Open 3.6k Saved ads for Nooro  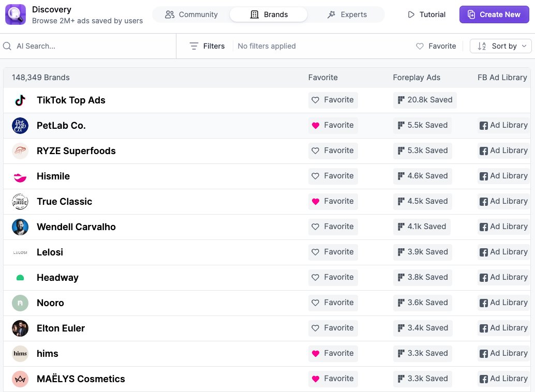[422, 303]
